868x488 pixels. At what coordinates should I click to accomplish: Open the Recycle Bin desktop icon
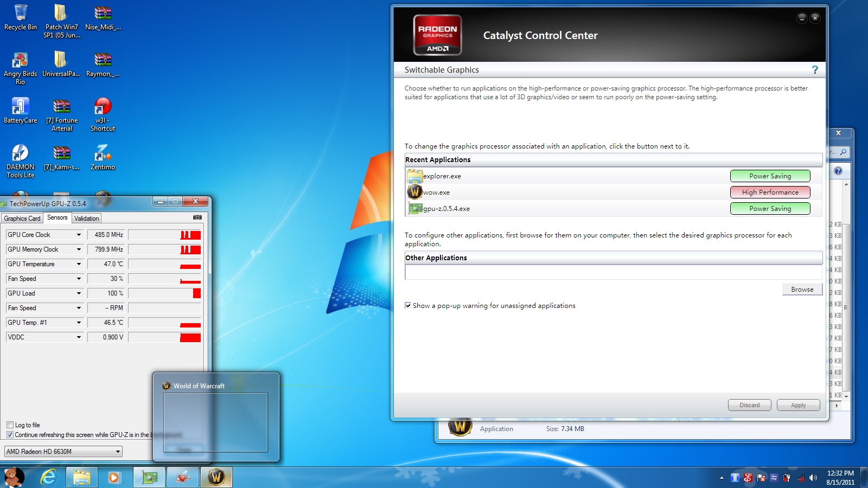[21, 17]
